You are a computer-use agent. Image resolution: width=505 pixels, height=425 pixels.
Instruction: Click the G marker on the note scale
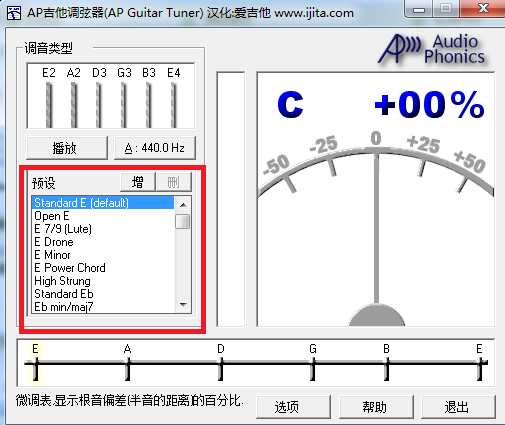(313, 363)
